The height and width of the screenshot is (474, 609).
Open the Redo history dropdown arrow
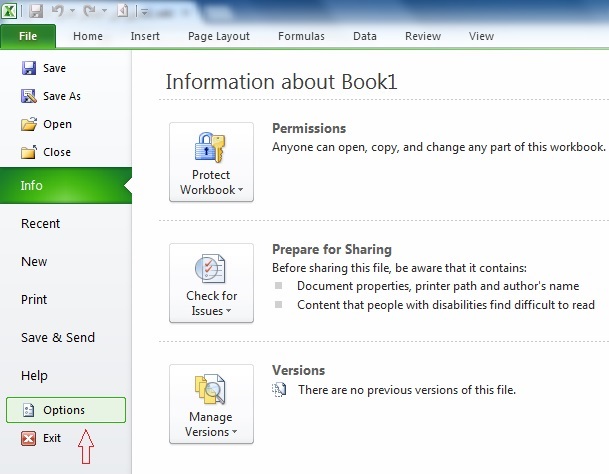104,11
